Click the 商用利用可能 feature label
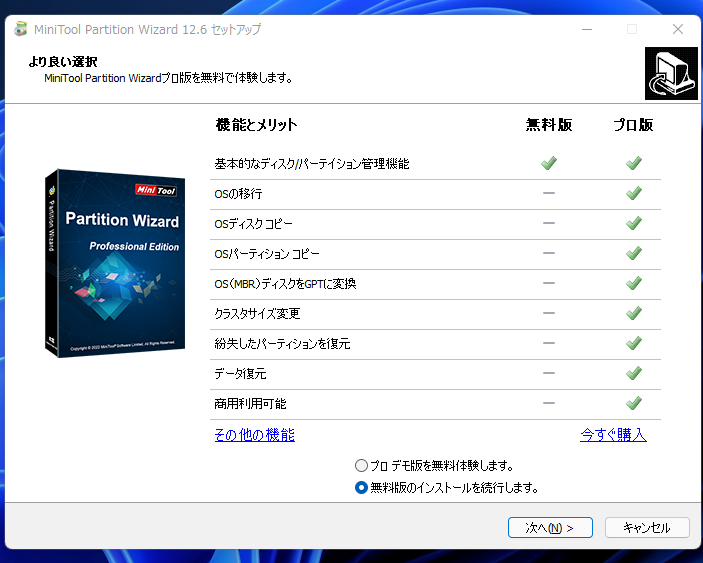The width and height of the screenshot is (703, 563). point(250,404)
